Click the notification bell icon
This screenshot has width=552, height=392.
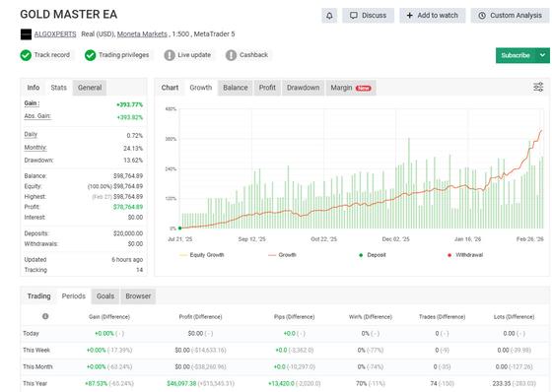(x=329, y=16)
